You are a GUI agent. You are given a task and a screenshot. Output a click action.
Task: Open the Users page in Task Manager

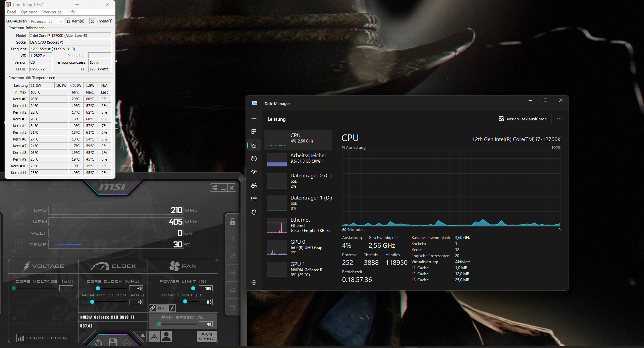point(254,185)
